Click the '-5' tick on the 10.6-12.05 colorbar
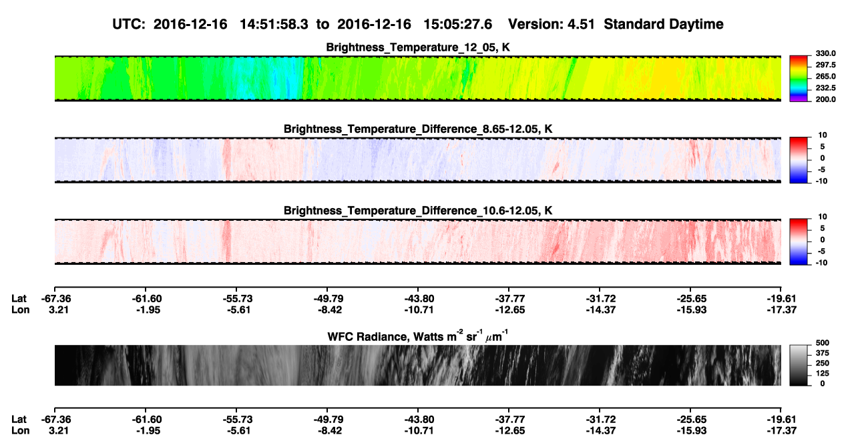Image resolution: width=868 pixels, height=445 pixels. (821, 252)
